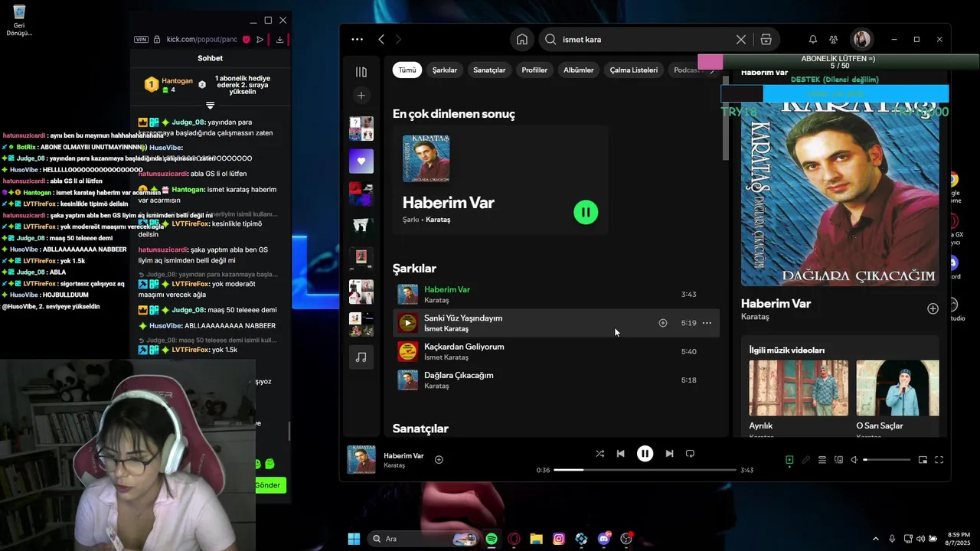Open the O Sarı Saçlar video thumbnail
980x551 pixels.
897,388
